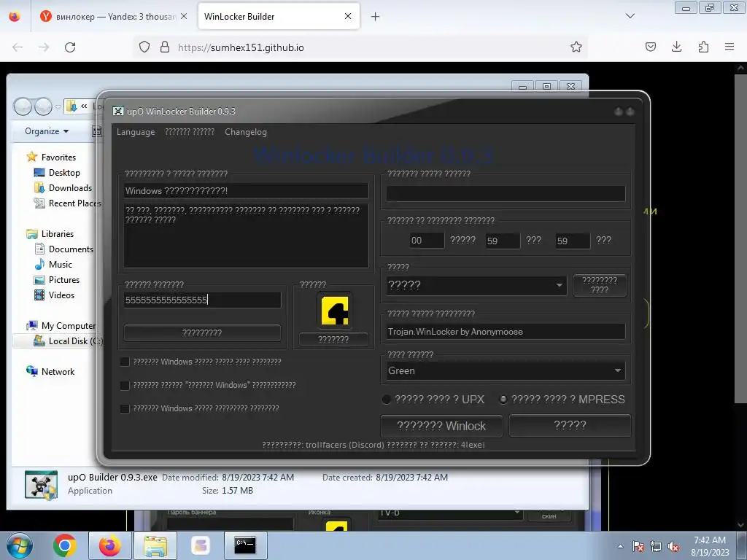747x560 pixels.
Task: Show hidden system tray icons arrow
Action: coord(620,547)
